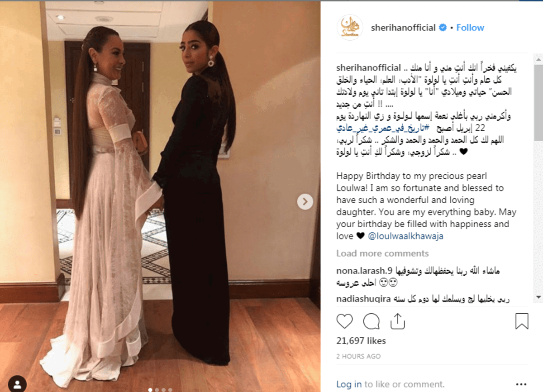Open the sherihanofficial profile avatar
543x392 pixels.
350,28
